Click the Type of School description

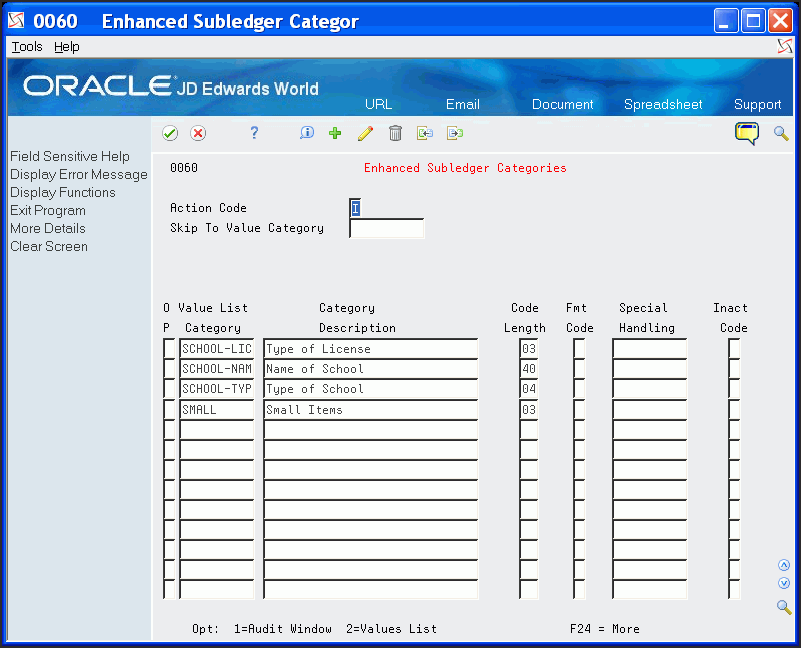click(370, 389)
